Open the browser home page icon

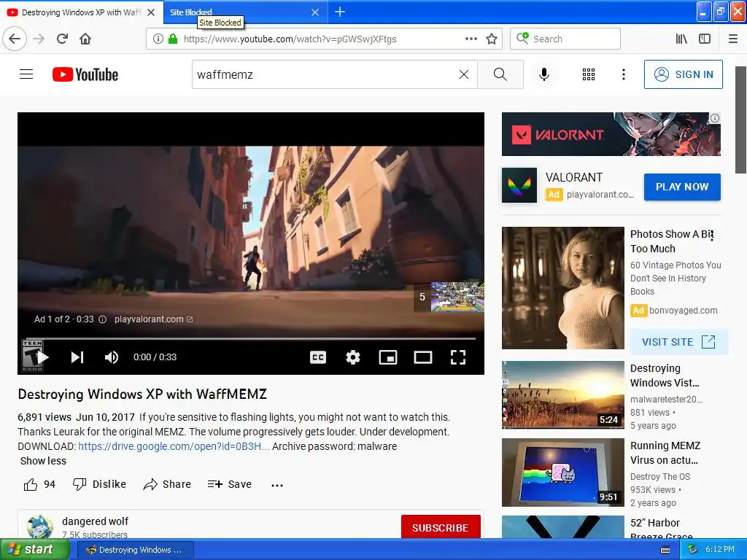pyautogui.click(x=85, y=39)
